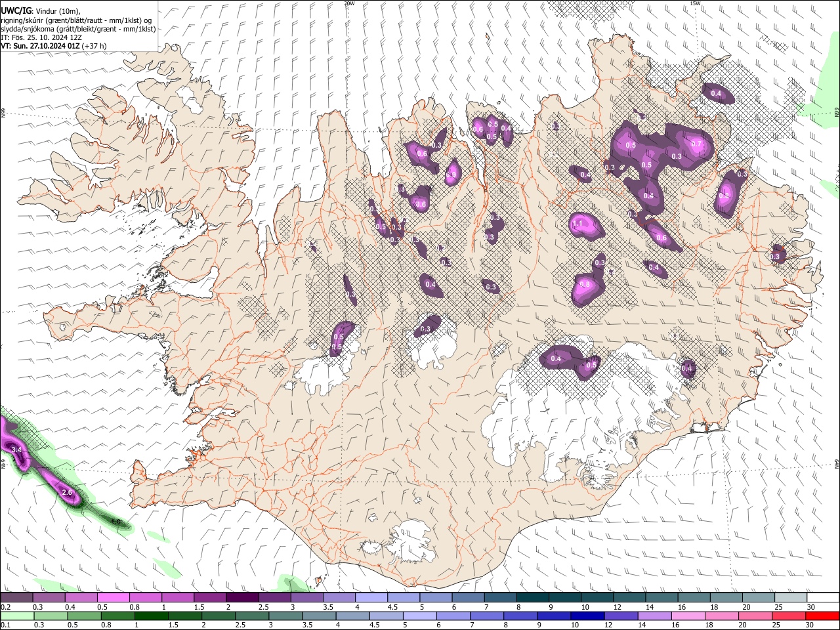The image size is (840, 630).
Task: Click the 0.7 snowfall value in northeast
Action: coord(696,144)
